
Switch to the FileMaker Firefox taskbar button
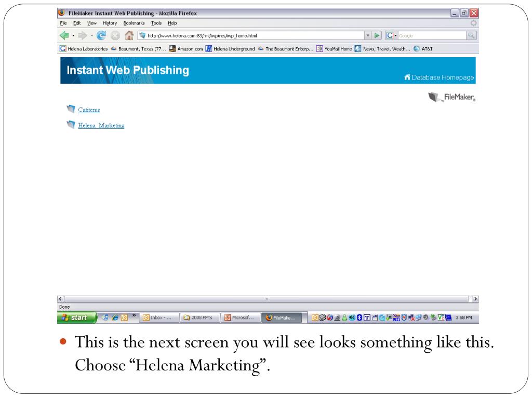pyautogui.click(x=282, y=317)
